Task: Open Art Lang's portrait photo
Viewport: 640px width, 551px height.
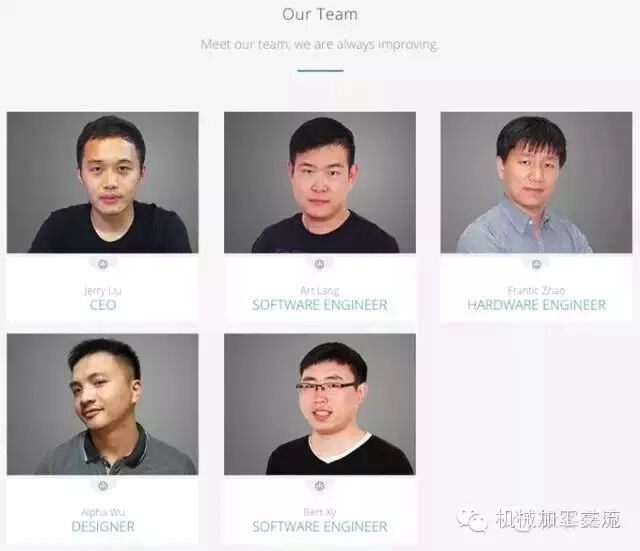Action: [320, 182]
